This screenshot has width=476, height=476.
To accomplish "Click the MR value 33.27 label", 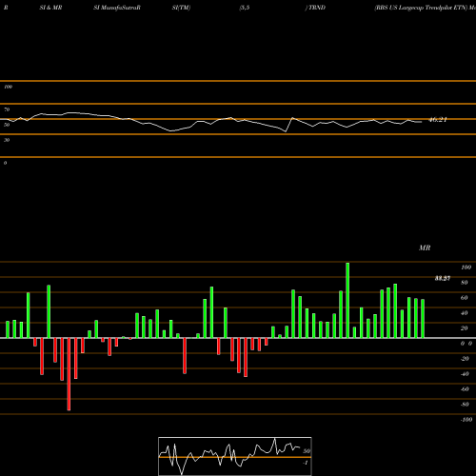I will tap(443, 278).
